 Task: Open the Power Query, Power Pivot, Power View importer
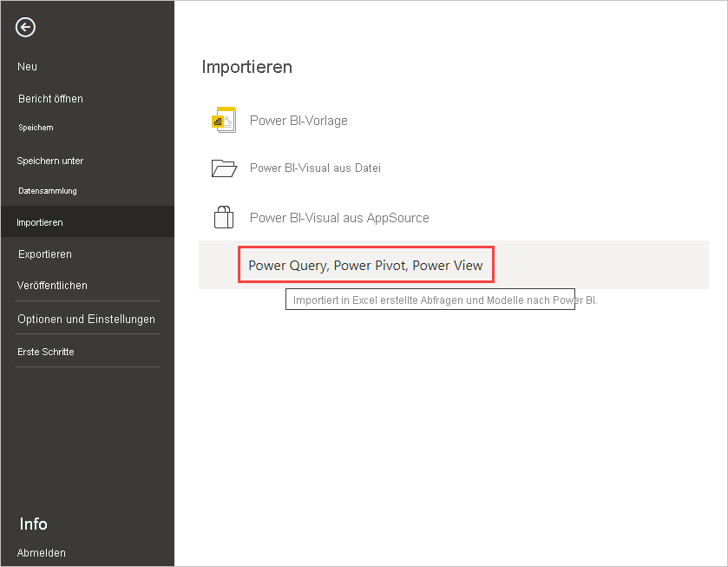pyautogui.click(x=364, y=265)
